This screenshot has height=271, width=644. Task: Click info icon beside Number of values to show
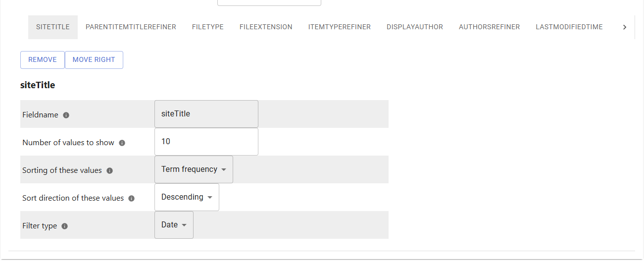[122, 143]
